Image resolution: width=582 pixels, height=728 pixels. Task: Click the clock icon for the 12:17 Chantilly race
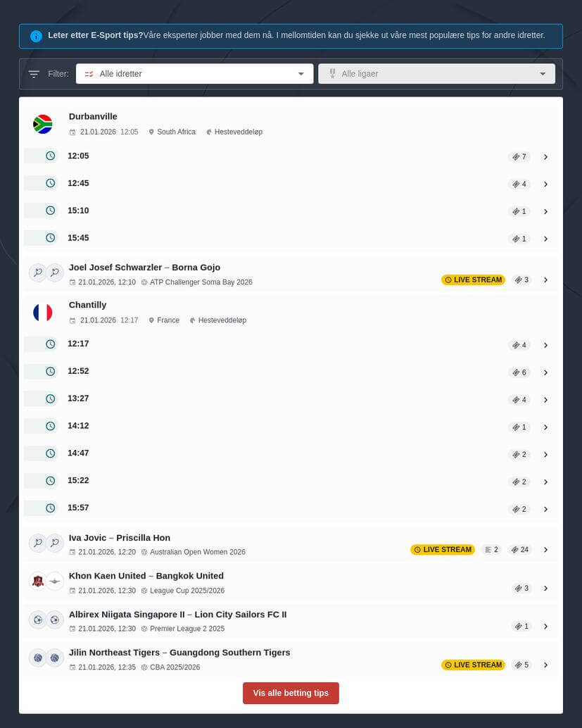point(50,344)
